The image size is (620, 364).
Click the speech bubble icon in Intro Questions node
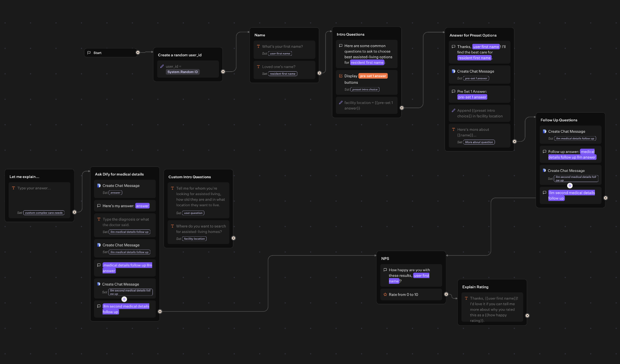341,45
